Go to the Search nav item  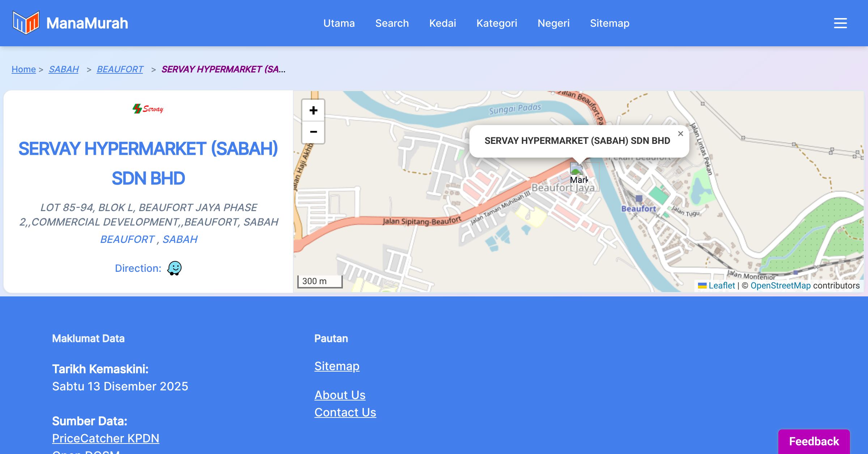[x=392, y=23]
